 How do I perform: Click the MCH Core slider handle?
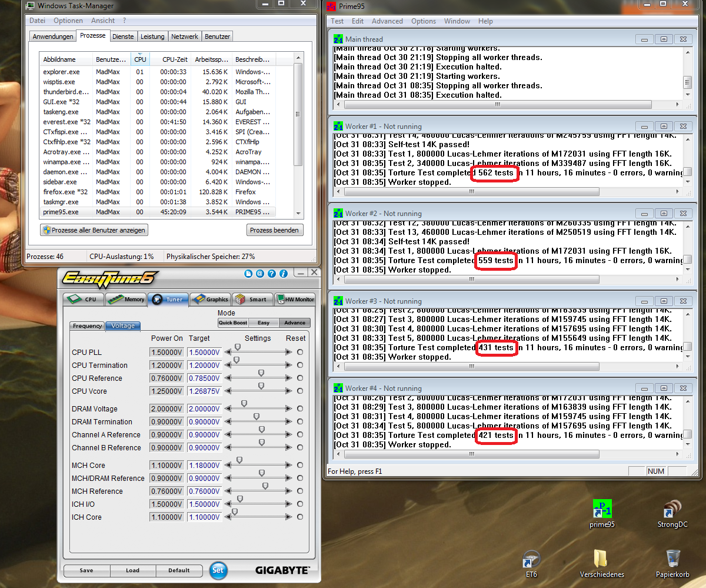(x=239, y=460)
